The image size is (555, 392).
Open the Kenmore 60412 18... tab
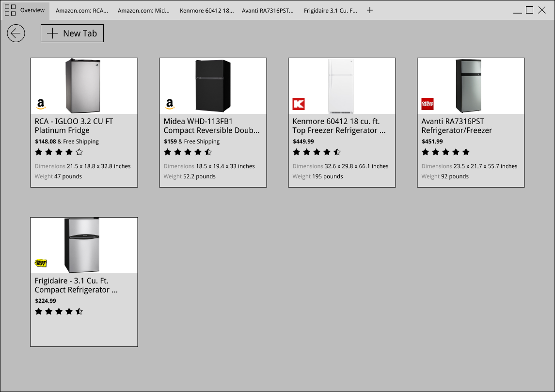(x=206, y=11)
